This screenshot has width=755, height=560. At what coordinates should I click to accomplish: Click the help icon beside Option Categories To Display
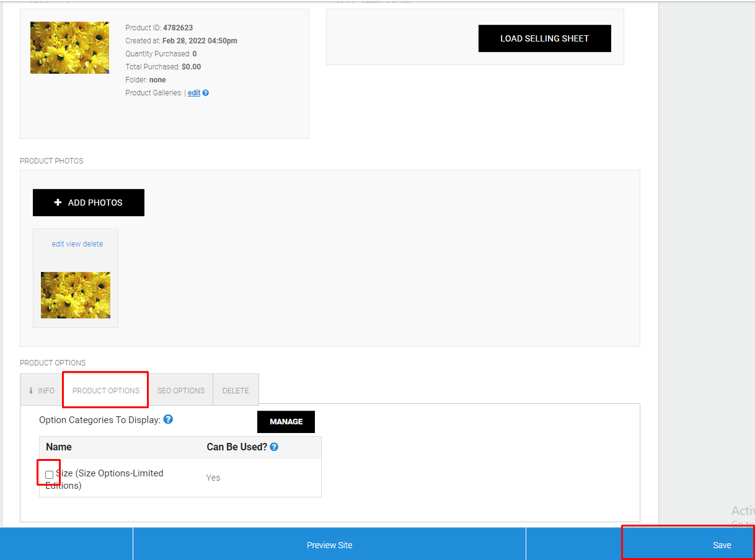click(168, 419)
